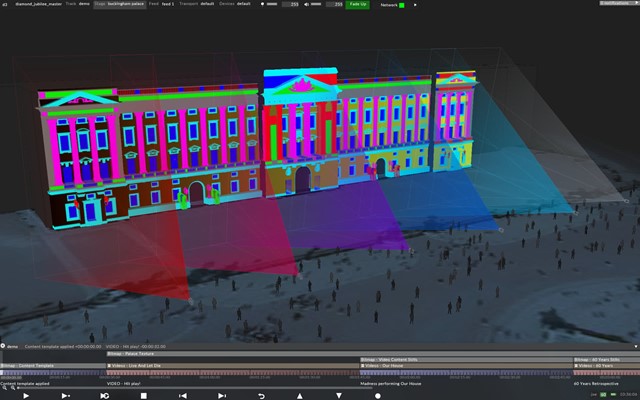Click the play-to-end-of-section button
Image resolution: width=640 pixels, height=400 pixels.
tap(65, 396)
